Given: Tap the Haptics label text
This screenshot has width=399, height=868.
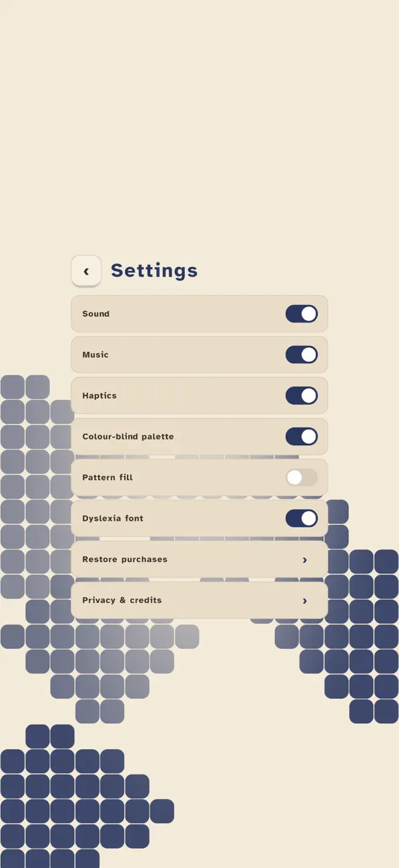Looking at the screenshot, I should tap(99, 395).
